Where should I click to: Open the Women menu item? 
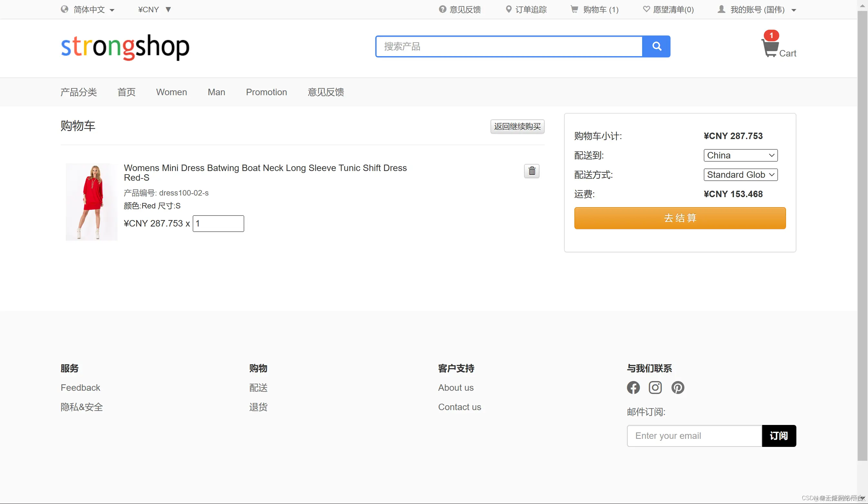(171, 92)
